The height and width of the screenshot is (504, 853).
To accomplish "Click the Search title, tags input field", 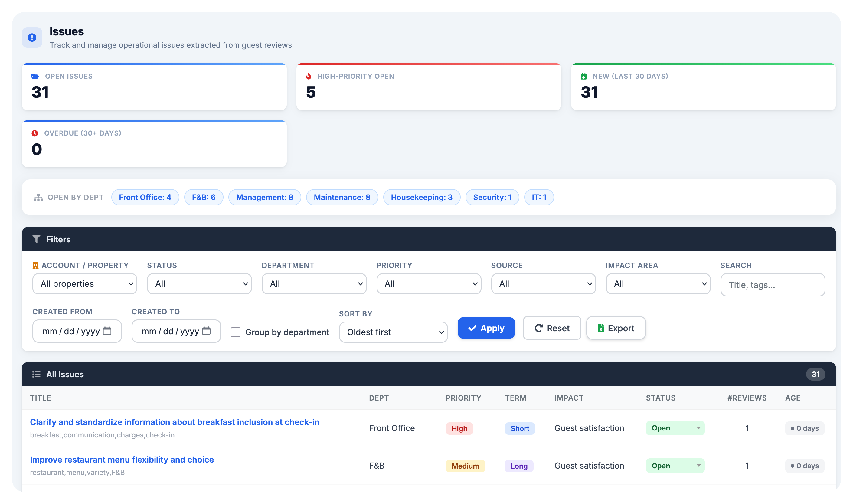I will coord(773,285).
